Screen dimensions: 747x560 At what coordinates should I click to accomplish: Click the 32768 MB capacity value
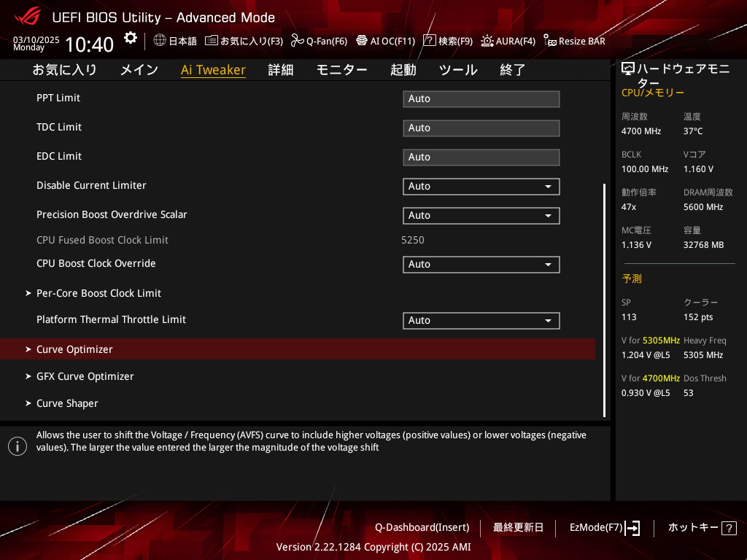coord(704,245)
